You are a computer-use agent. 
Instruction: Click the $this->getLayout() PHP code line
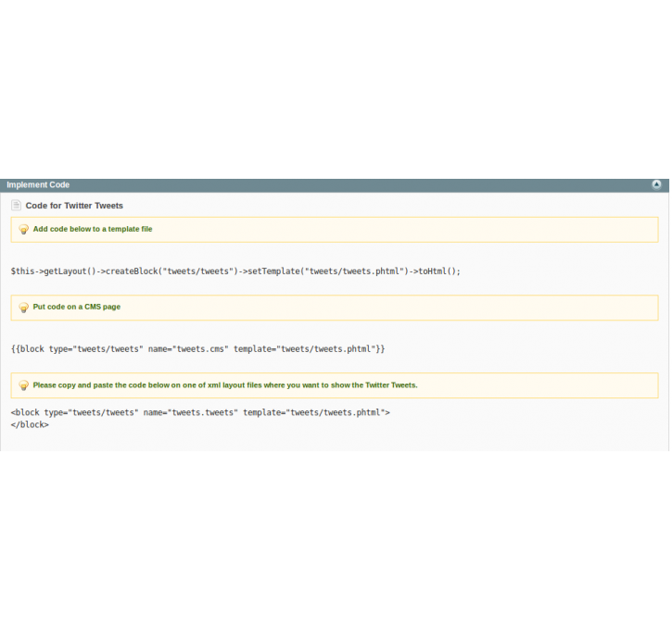(235, 271)
